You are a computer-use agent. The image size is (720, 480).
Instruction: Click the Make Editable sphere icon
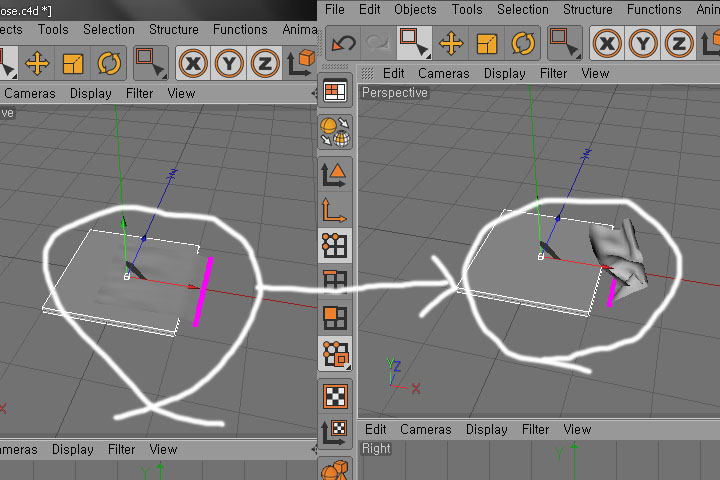tap(335, 131)
